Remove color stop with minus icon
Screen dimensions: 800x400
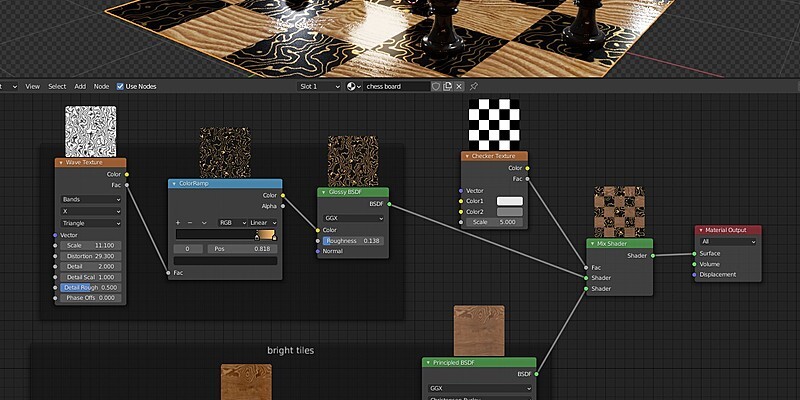(190, 223)
